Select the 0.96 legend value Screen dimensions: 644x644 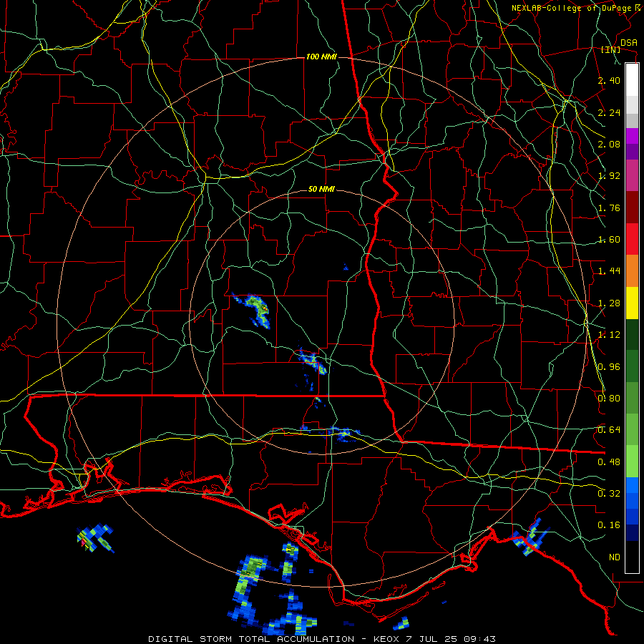[609, 367]
